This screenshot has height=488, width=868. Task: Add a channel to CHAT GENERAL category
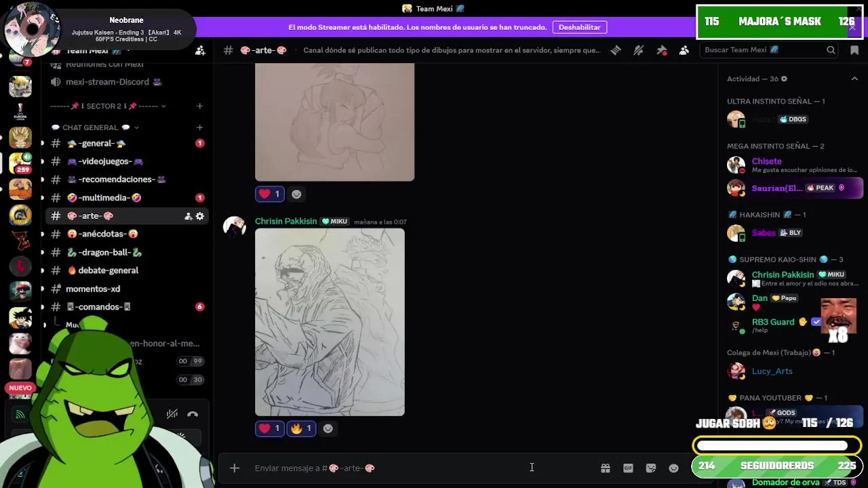tap(199, 127)
